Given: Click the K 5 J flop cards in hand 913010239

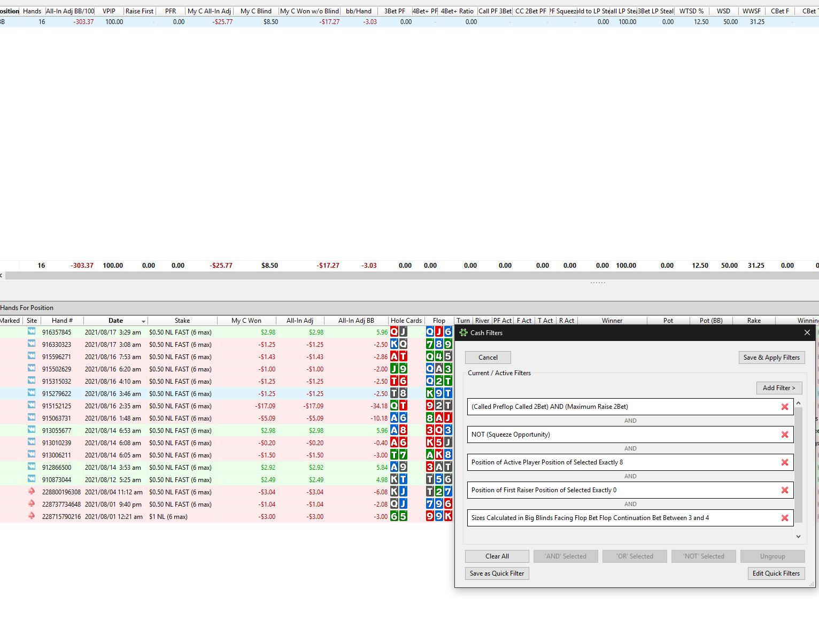Looking at the screenshot, I should coord(439,443).
